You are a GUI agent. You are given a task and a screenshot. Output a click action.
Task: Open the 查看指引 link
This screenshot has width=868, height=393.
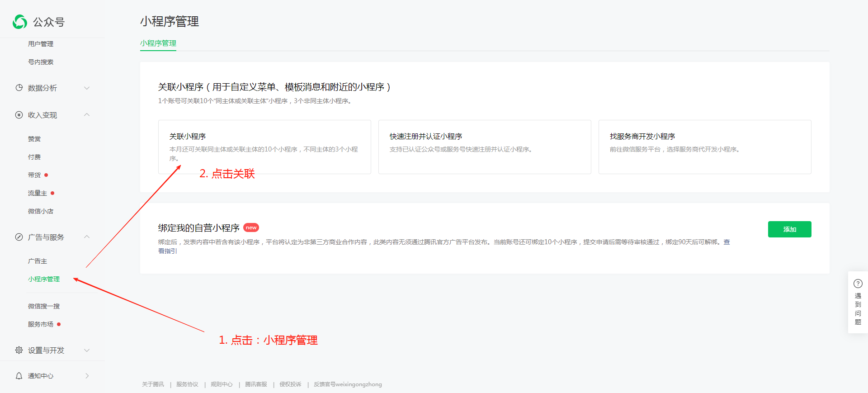pos(168,251)
